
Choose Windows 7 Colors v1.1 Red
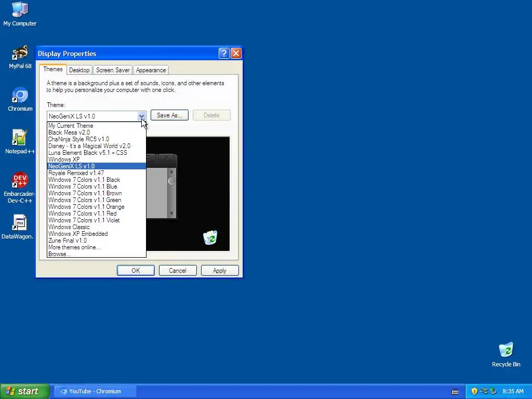click(x=96, y=214)
